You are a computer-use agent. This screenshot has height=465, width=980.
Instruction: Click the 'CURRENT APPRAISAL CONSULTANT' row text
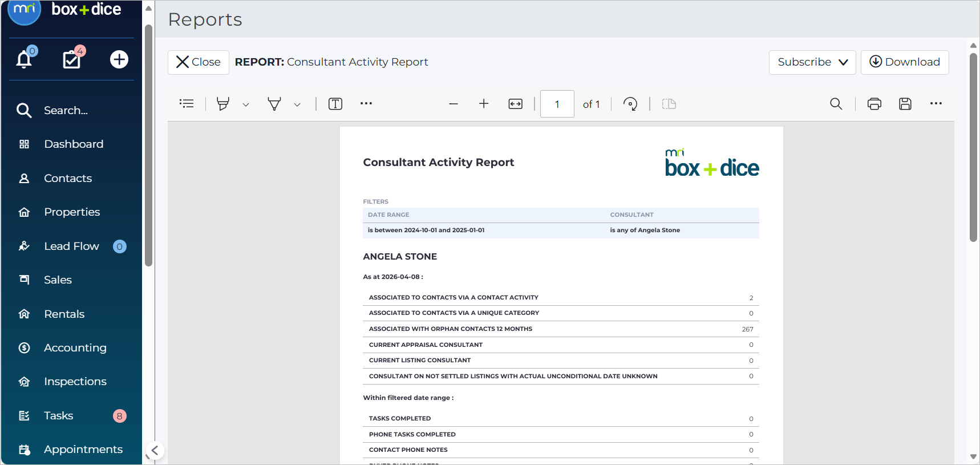(x=426, y=345)
